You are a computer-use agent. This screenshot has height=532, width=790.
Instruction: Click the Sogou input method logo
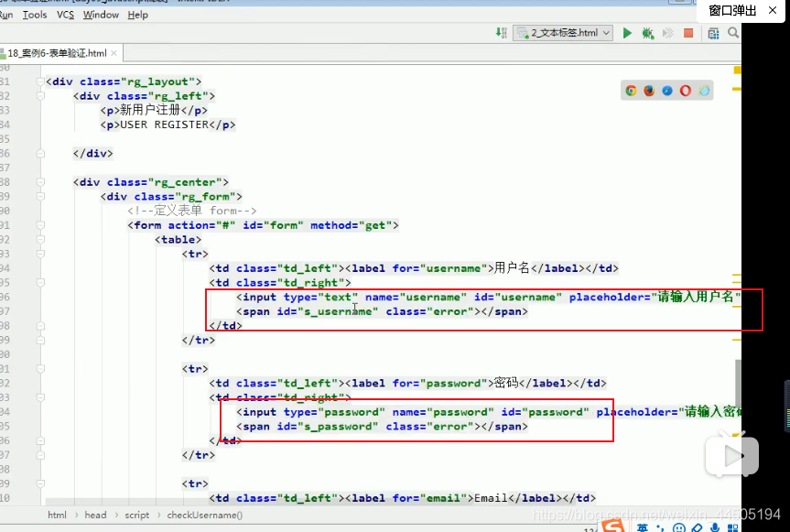pos(613,526)
